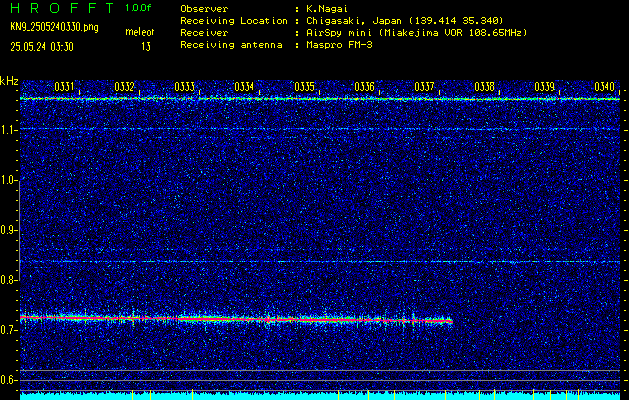
Task: Click the 0338 time marker
Action: tap(485, 87)
